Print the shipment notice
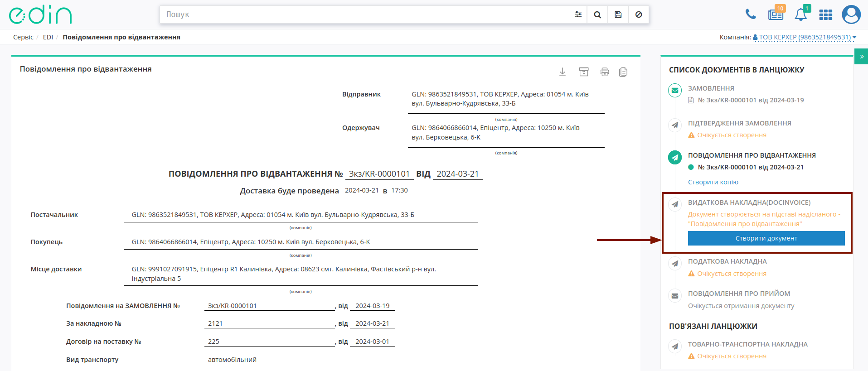The height and width of the screenshot is (371, 868). click(605, 72)
